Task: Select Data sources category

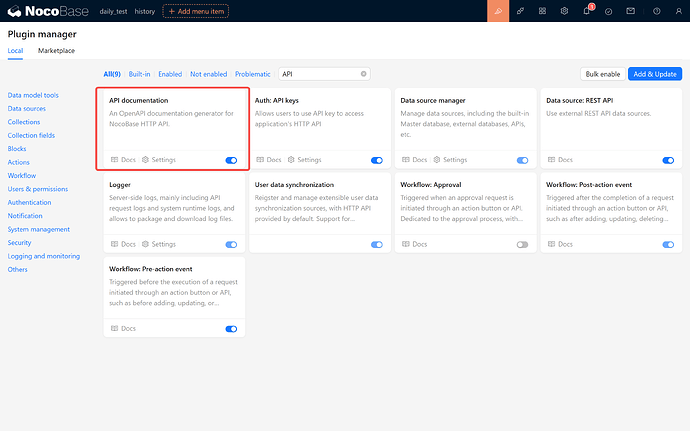Action: 26,108
